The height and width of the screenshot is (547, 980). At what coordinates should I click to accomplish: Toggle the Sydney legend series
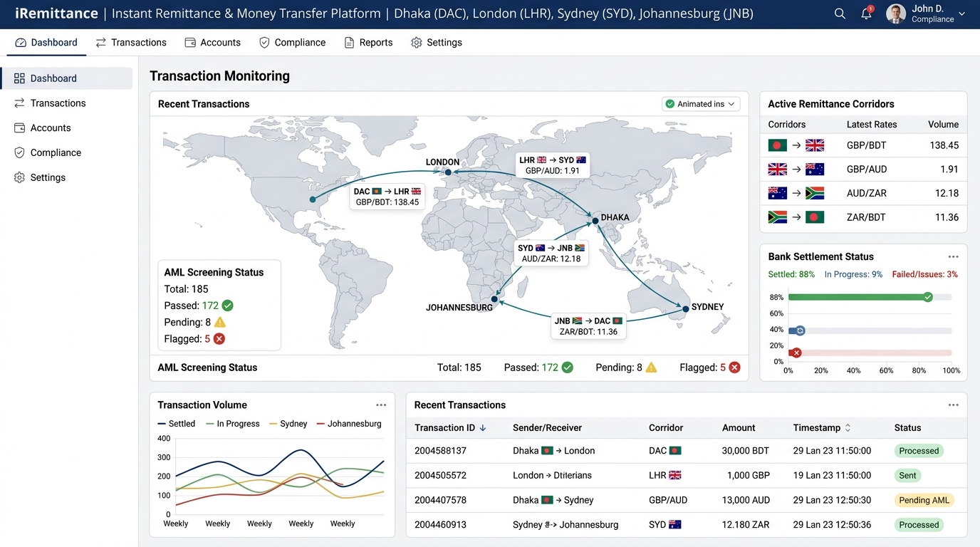[x=288, y=424]
